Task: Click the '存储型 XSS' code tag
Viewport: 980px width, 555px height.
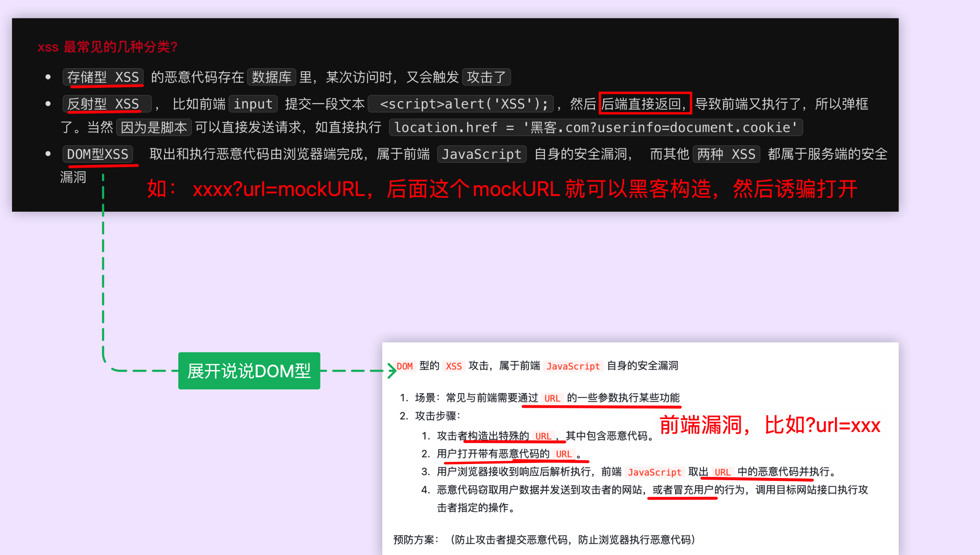Action: (103, 77)
